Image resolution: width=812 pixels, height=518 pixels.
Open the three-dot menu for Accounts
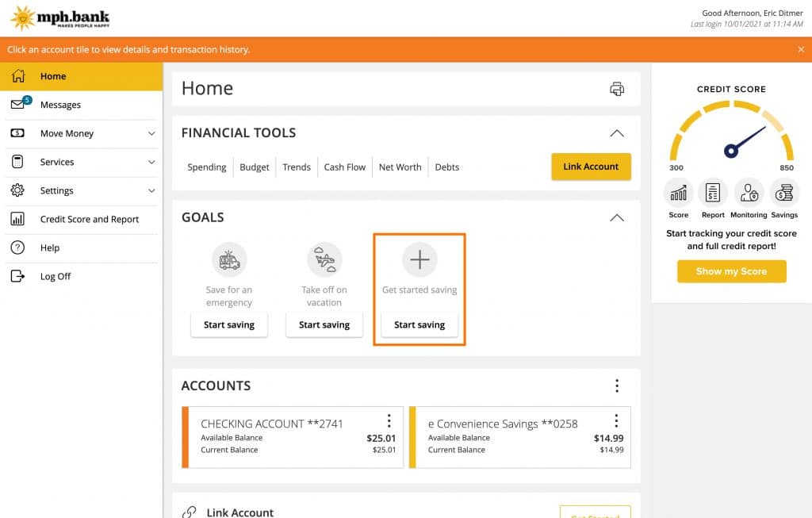tap(617, 386)
